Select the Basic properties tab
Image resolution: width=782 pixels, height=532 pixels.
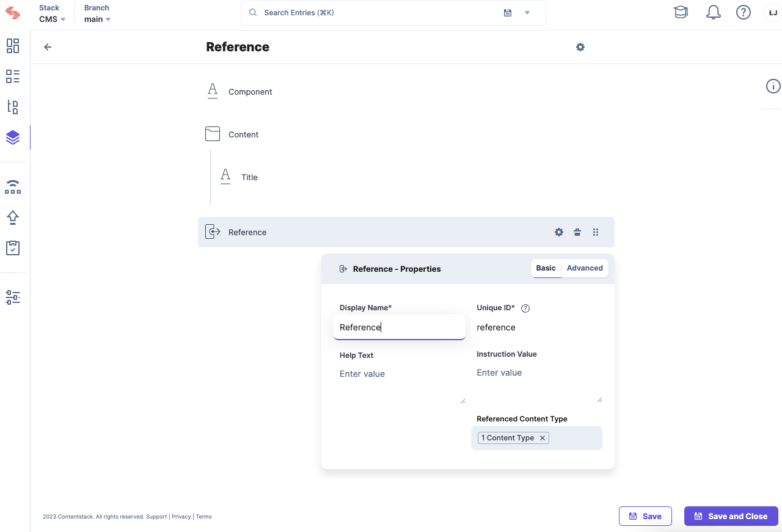point(546,268)
